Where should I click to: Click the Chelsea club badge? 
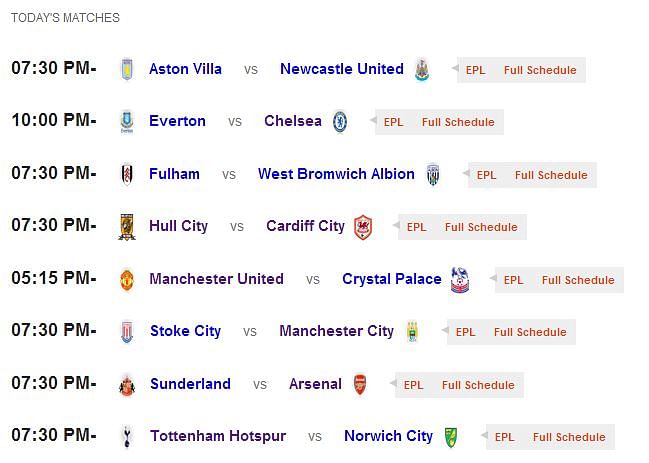(x=340, y=122)
